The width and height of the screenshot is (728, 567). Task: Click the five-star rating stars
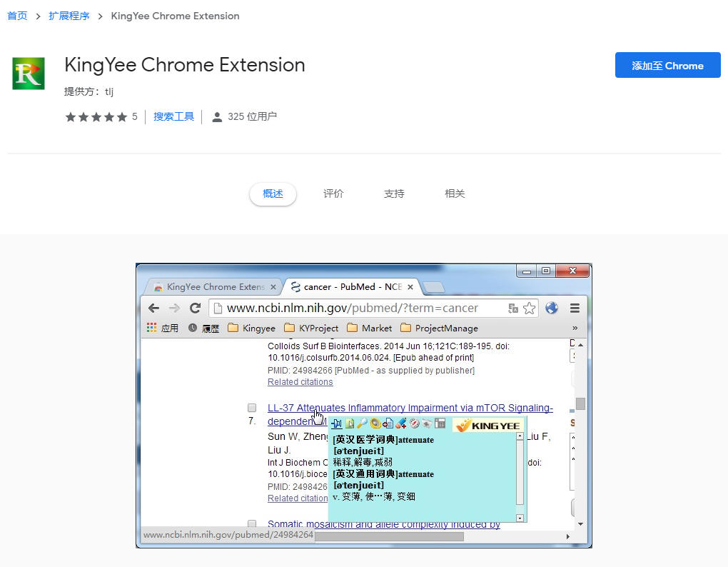(96, 117)
